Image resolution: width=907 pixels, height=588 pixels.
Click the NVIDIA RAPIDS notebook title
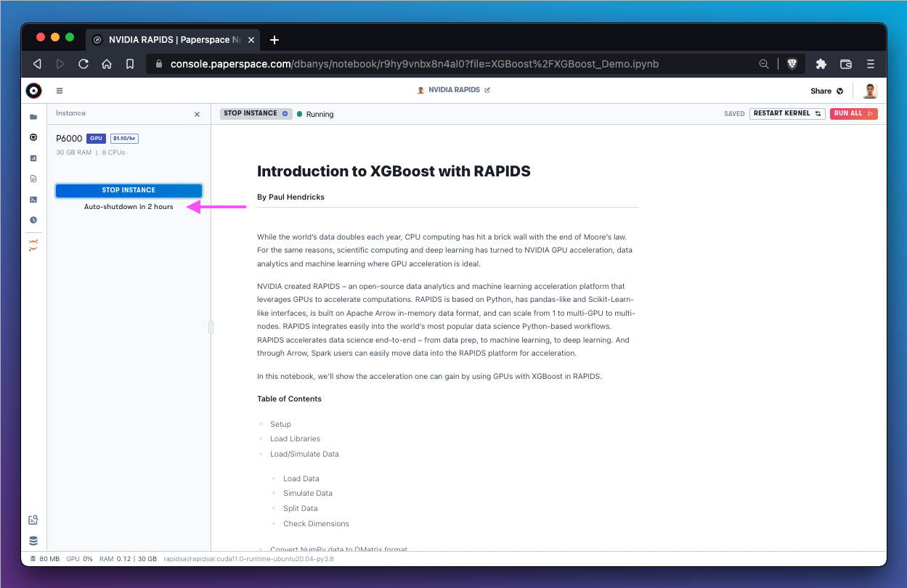pyautogui.click(x=455, y=91)
